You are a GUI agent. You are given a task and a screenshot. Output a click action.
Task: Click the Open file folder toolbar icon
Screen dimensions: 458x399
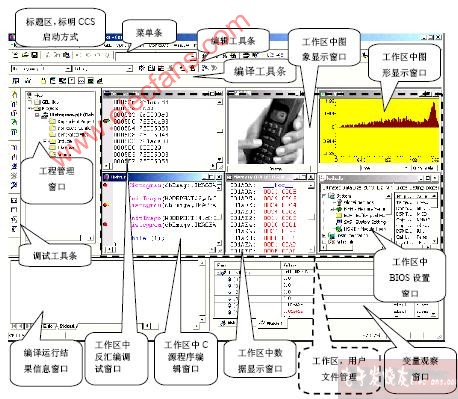coord(25,55)
